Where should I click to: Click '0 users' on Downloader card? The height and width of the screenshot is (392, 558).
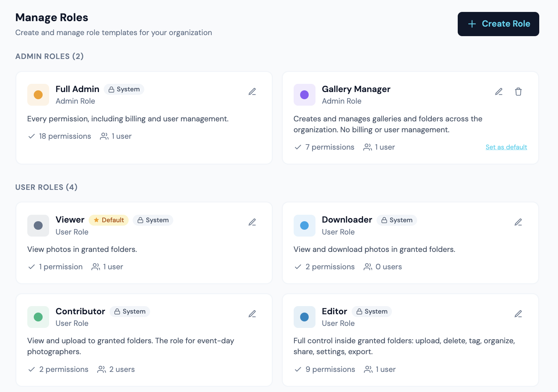pos(383,267)
